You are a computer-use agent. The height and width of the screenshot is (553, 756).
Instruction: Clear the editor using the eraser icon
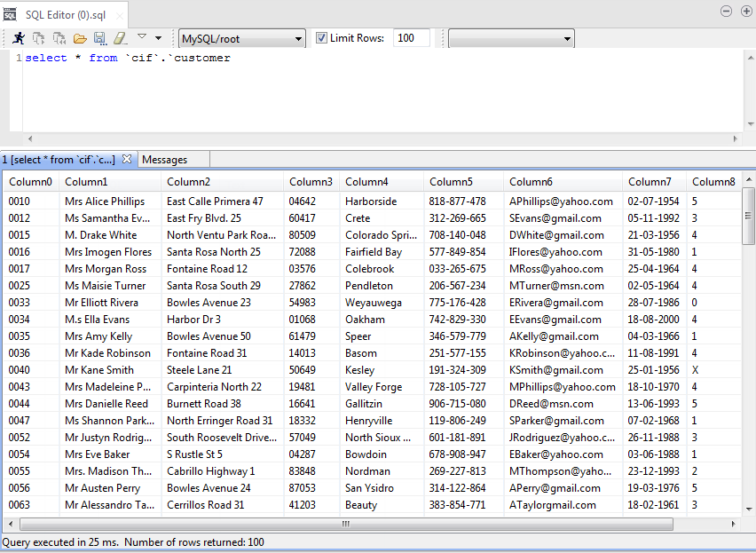coord(119,39)
